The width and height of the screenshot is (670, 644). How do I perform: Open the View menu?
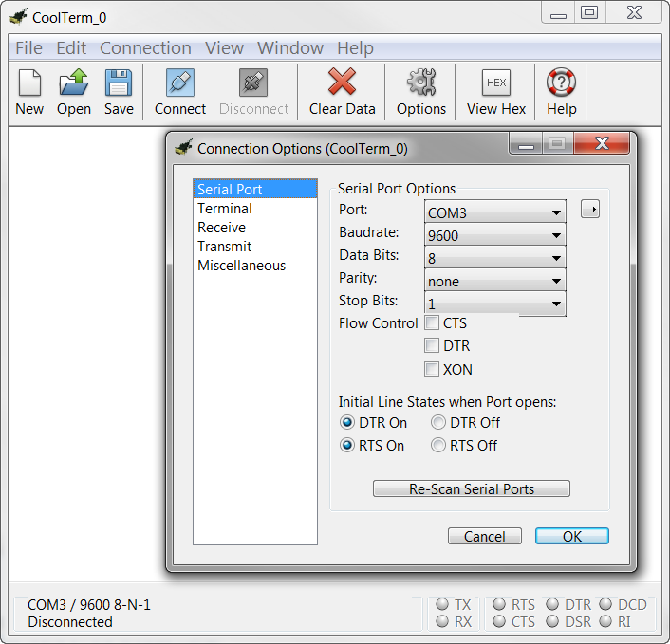pos(224,48)
